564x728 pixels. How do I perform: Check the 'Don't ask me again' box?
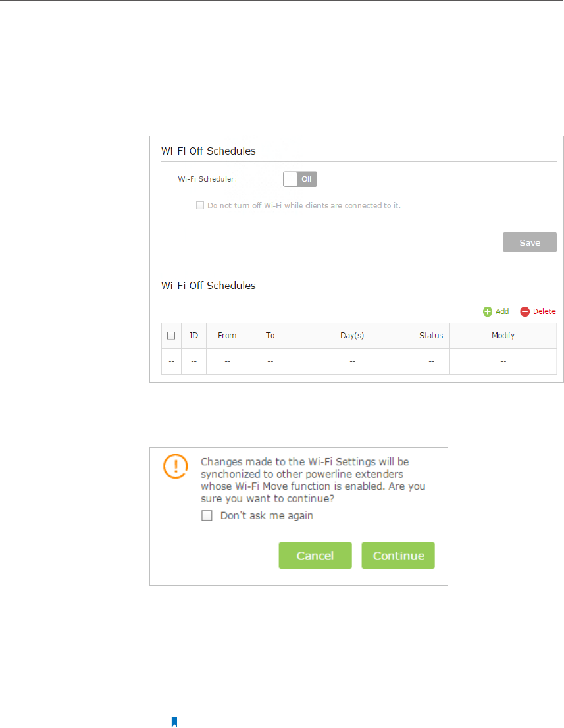click(x=207, y=516)
